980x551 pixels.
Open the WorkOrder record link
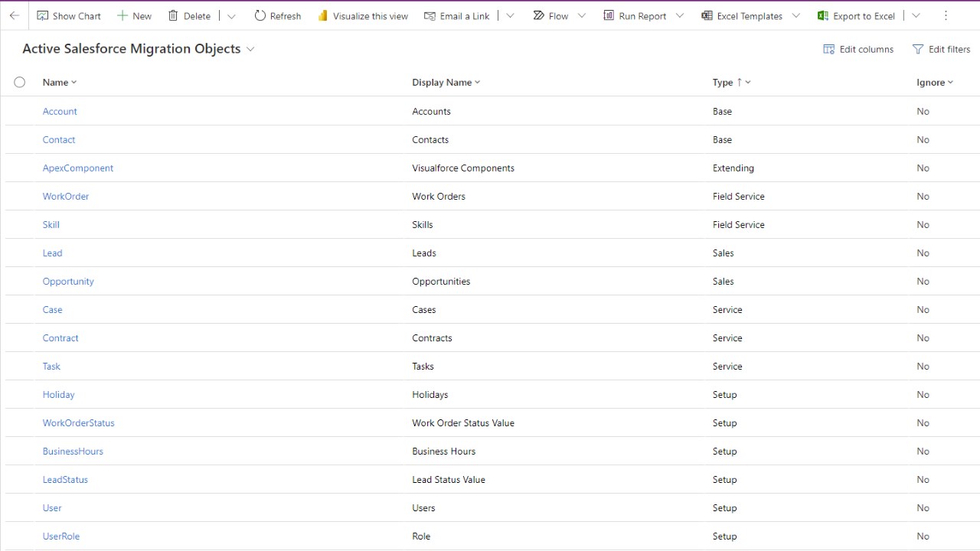coord(66,196)
